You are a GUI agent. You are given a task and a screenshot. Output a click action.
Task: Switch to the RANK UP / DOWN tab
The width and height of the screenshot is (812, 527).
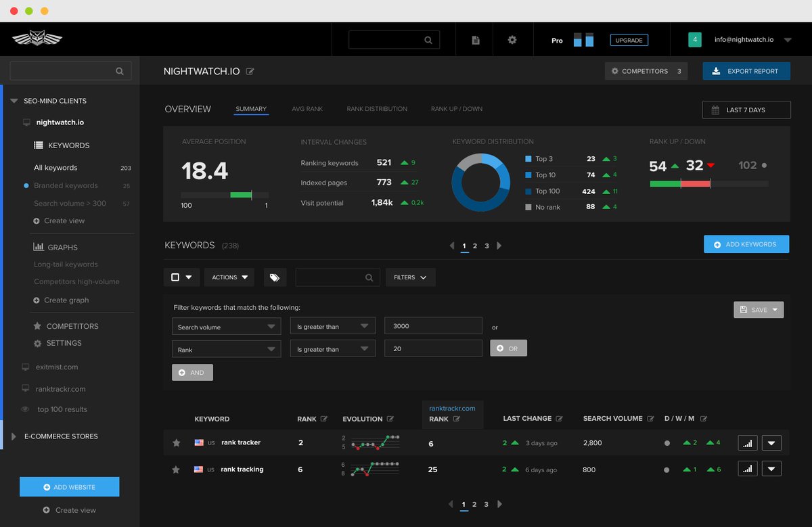click(457, 109)
